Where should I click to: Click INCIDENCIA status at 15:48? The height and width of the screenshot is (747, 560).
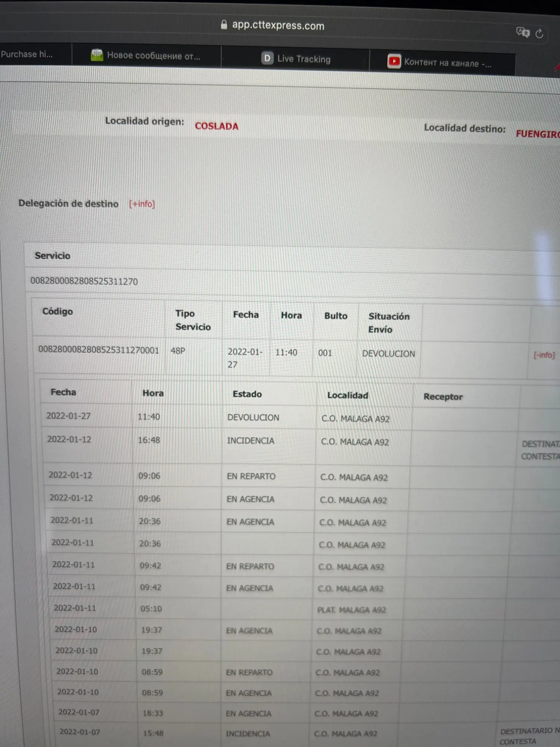pos(248,734)
